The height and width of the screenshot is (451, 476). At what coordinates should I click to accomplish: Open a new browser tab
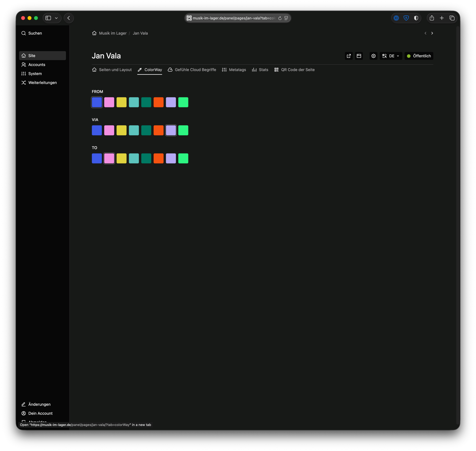(x=442, y=18)
